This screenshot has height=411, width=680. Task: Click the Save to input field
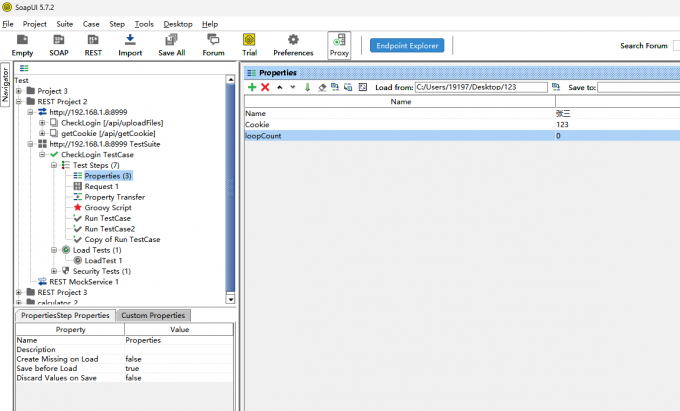point(638,88)
